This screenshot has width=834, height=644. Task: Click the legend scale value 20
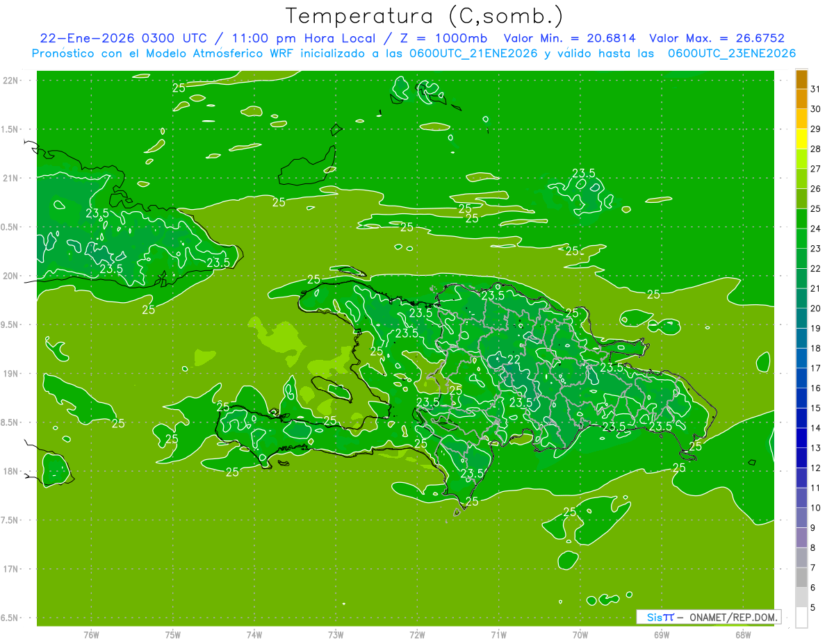[x=815, y=308]
